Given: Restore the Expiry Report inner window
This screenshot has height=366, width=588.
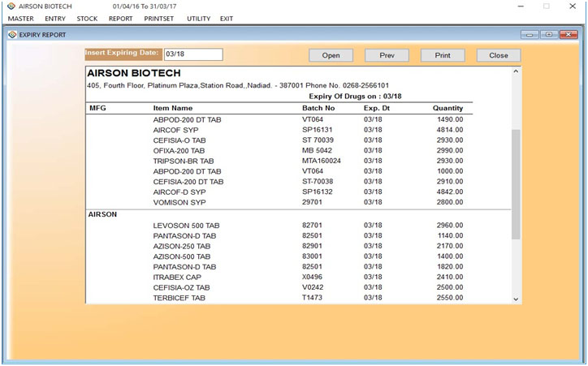Looking at the screenshot, I should pos(548,35).
